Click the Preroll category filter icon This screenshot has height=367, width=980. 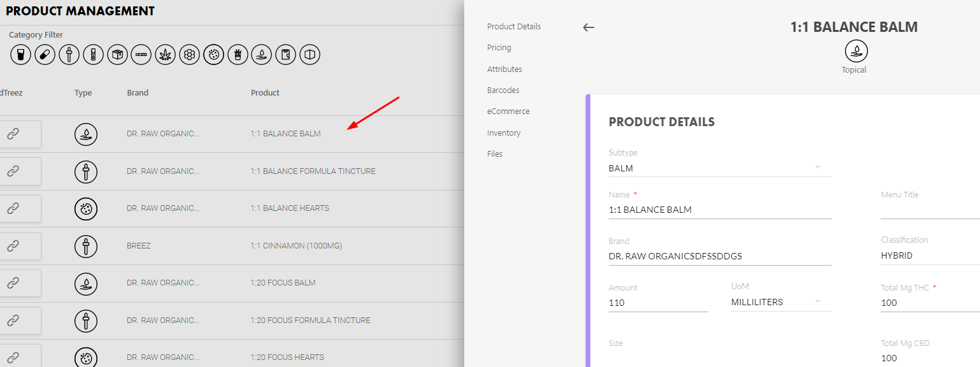[141, 55]
